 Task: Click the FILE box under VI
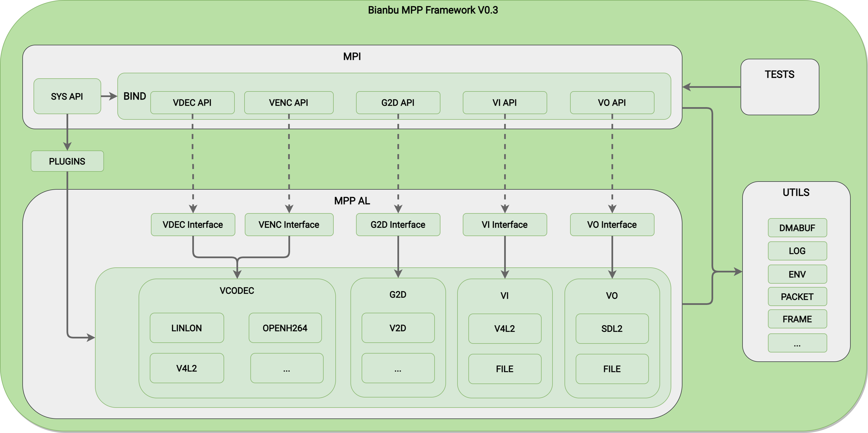coord(504,369)
